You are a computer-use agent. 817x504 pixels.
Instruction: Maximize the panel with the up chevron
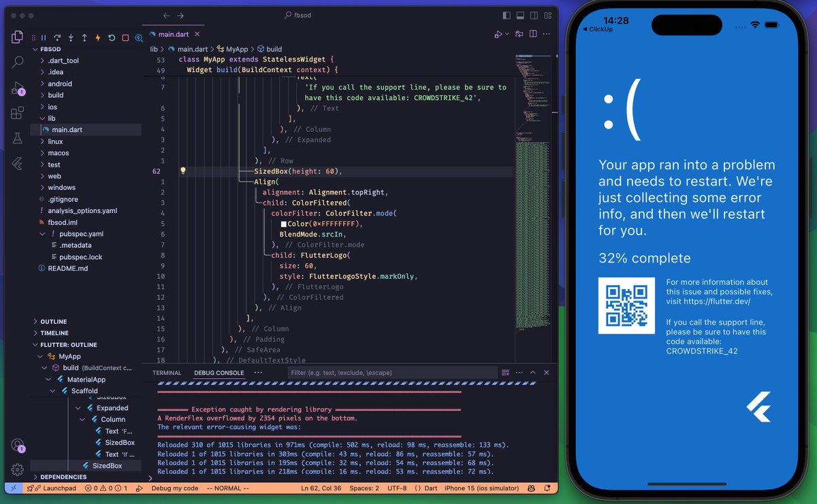point(533,373)
